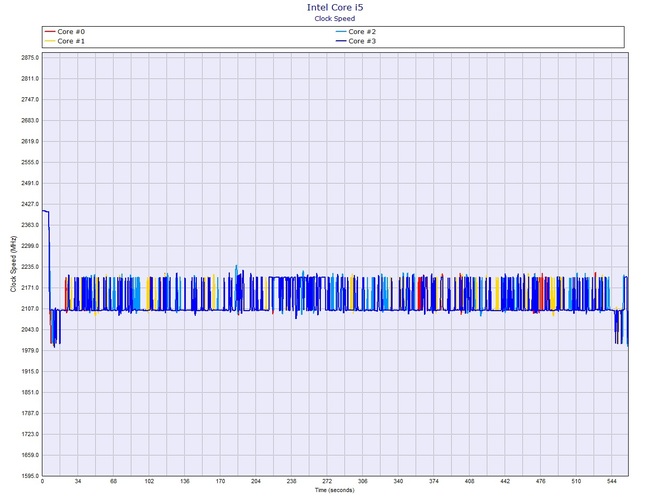Click the 2555.0 y-axis value
This screenshot has height=502, width=670.
coord(30,162)
